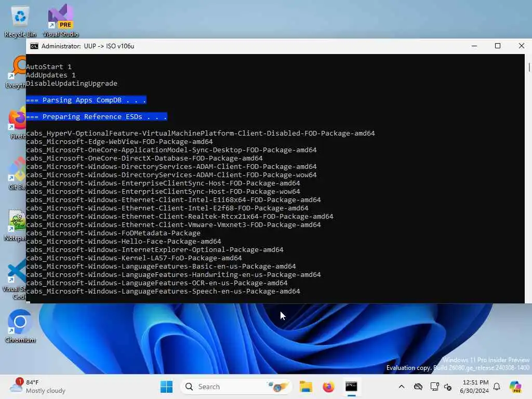Click the 'AddUpdates 1' output line

(x=51, y=75)
